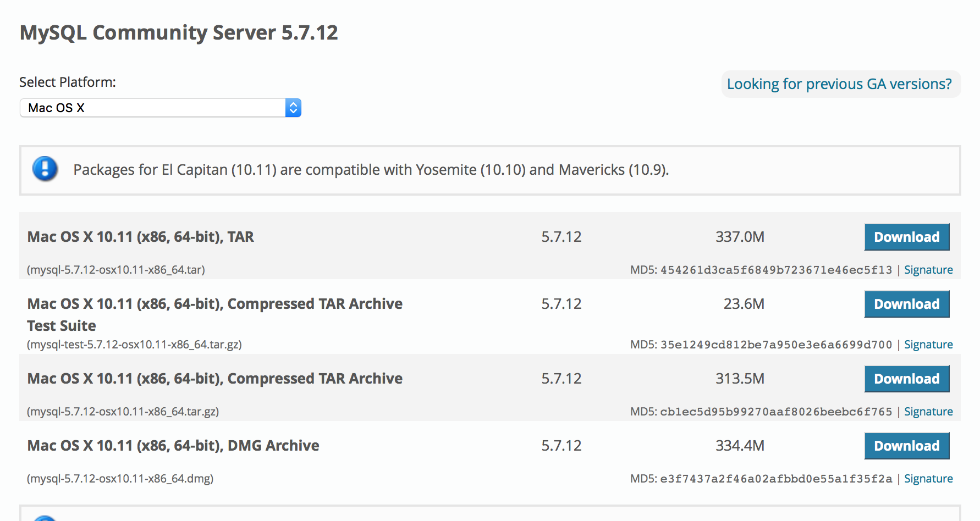Click the 'Test Suite' title line

[62, 326]
